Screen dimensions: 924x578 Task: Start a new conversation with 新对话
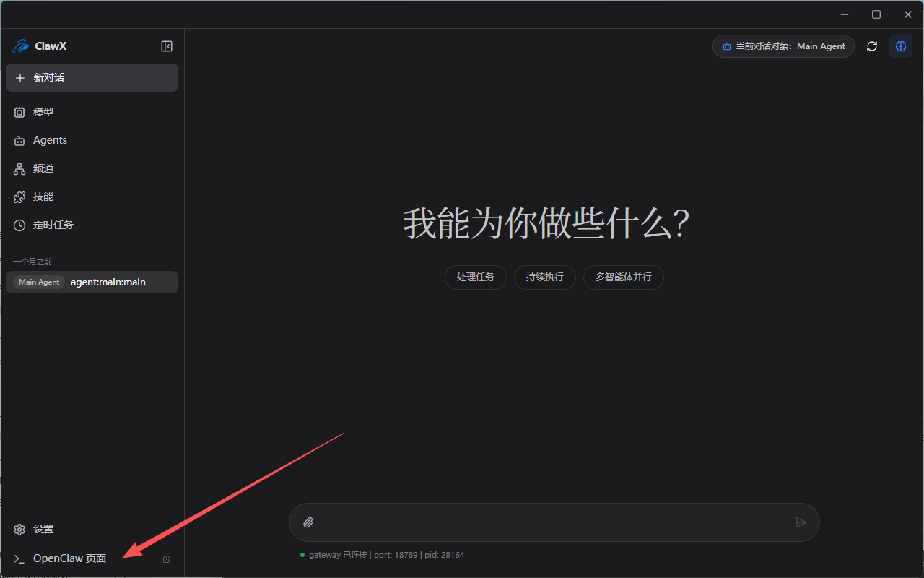pyautogui.click(x=92, y=77)
